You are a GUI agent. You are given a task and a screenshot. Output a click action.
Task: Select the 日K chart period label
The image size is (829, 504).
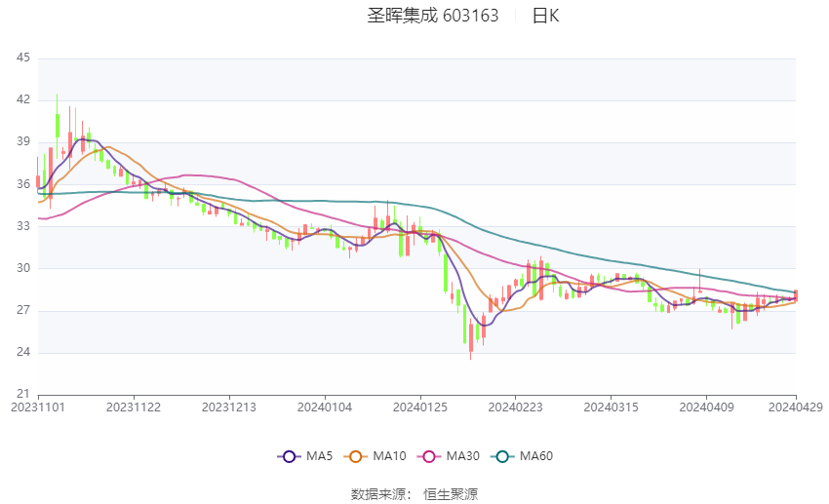click(545, 16)
